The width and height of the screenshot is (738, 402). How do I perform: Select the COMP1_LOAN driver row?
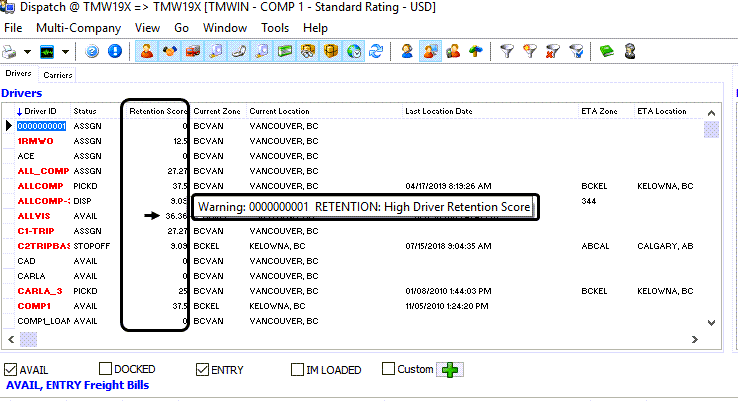(353, 321)
